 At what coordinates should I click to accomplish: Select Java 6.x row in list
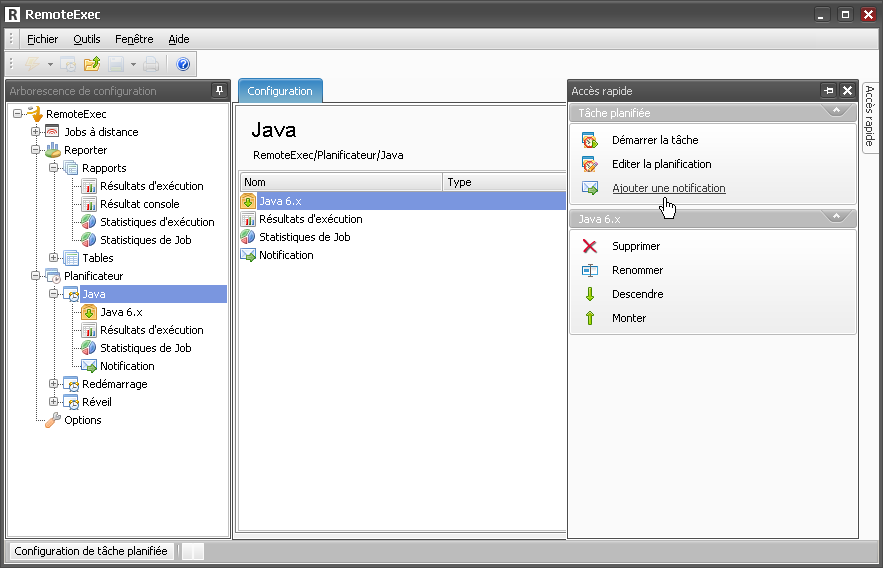[x=403, y=201]
